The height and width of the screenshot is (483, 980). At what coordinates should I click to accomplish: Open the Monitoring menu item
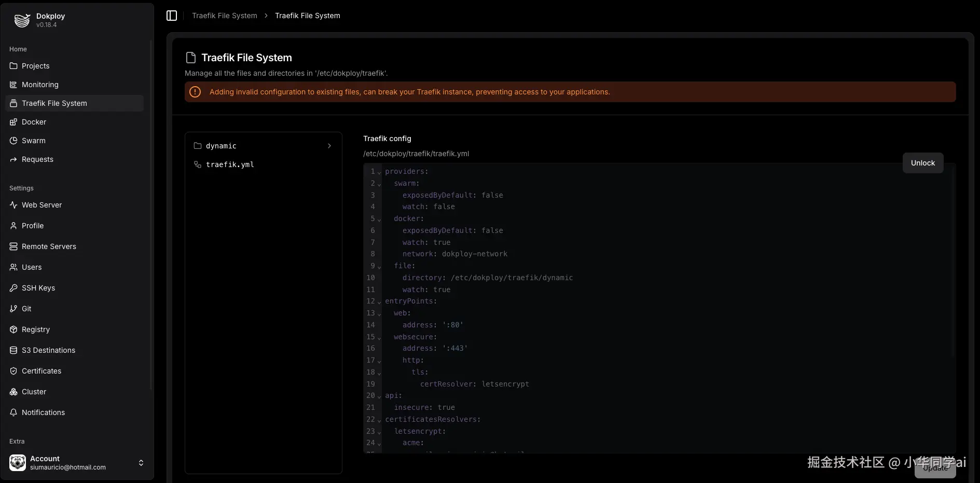coord(40,85)
